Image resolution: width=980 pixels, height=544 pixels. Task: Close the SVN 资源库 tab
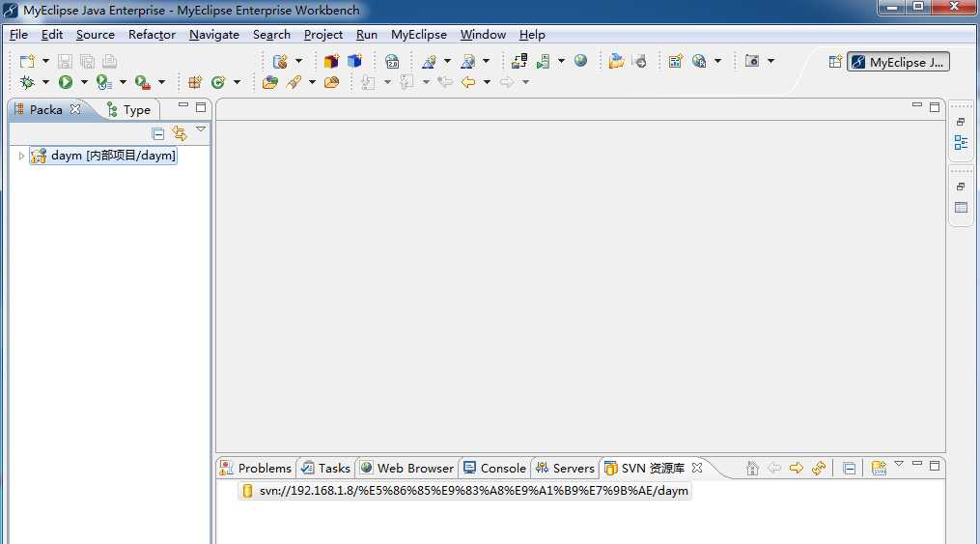click(x=697, y=467)
